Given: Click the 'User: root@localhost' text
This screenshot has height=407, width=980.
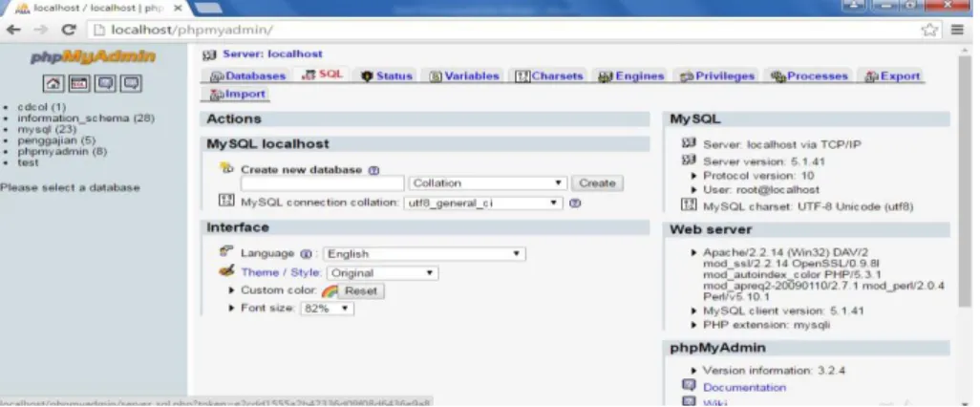Looking at the screenshot, I should tap(761, 189).
